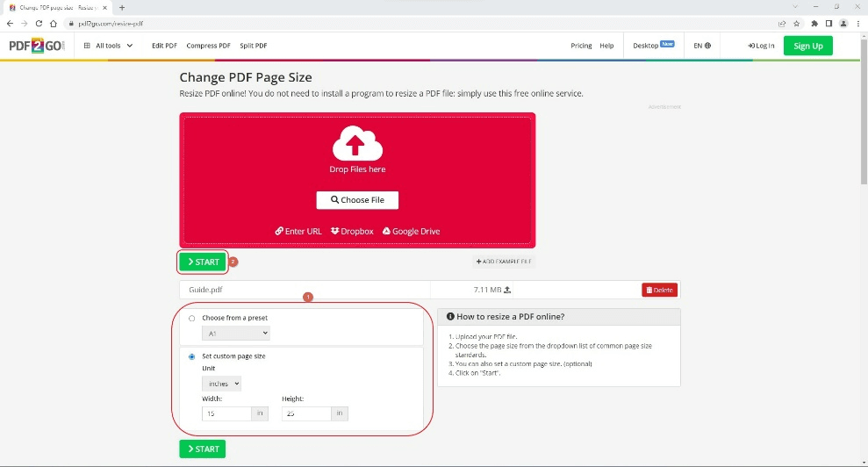Click the green Sign Up button
This screenshot has width=868, height=467.
(x=807, y=46)
